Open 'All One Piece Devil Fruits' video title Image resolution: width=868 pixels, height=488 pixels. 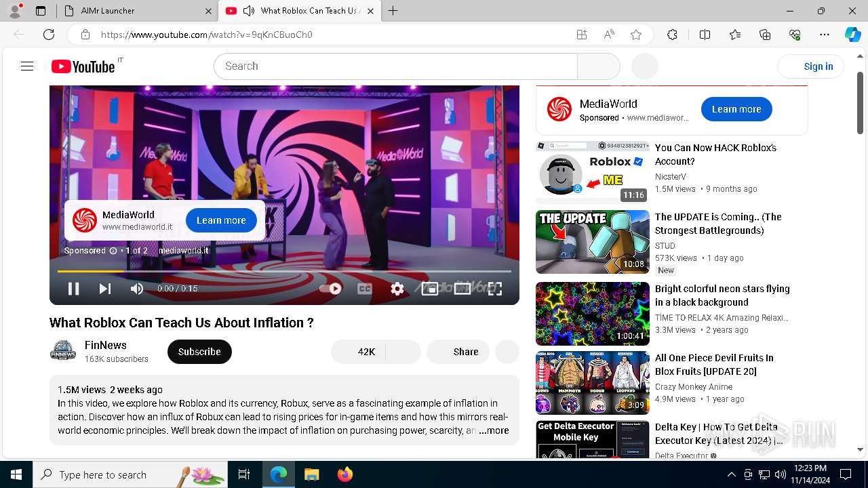(714, 365)
